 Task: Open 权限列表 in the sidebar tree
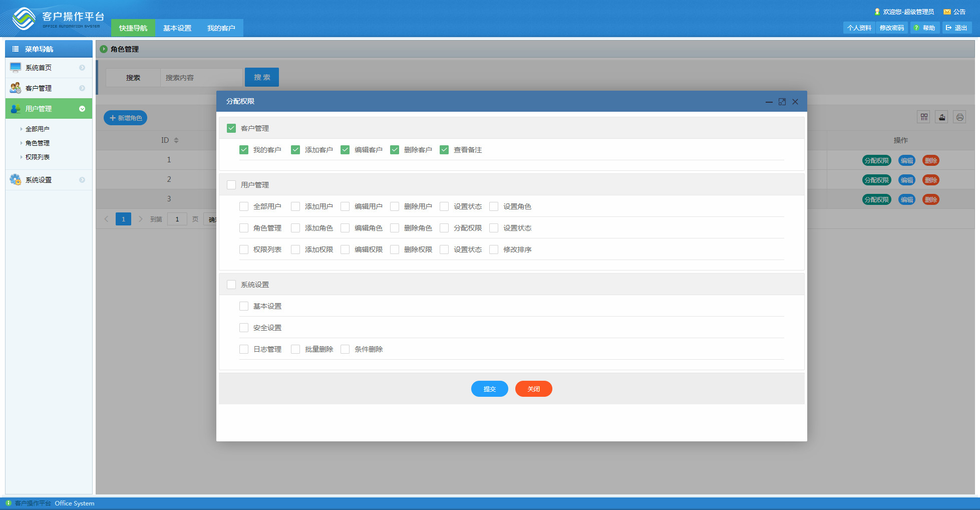pos(38,157)
